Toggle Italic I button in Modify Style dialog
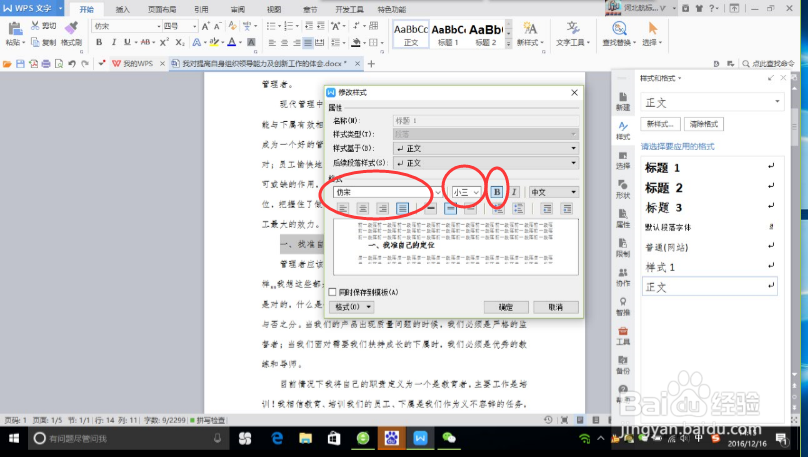This screenshot has height=457, width=808. [x=514, y=192]
